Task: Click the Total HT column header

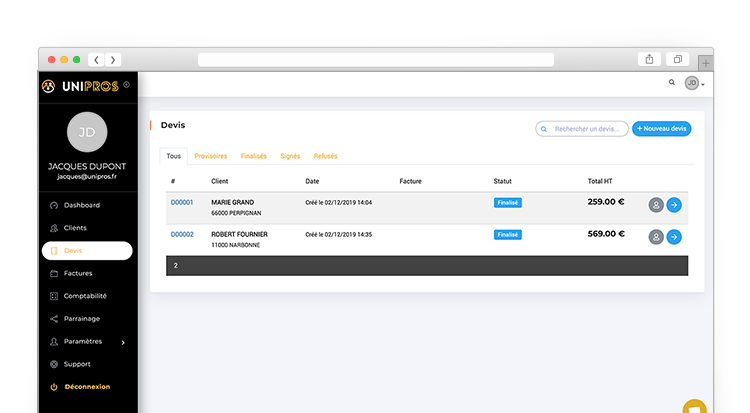Action: 600,181
